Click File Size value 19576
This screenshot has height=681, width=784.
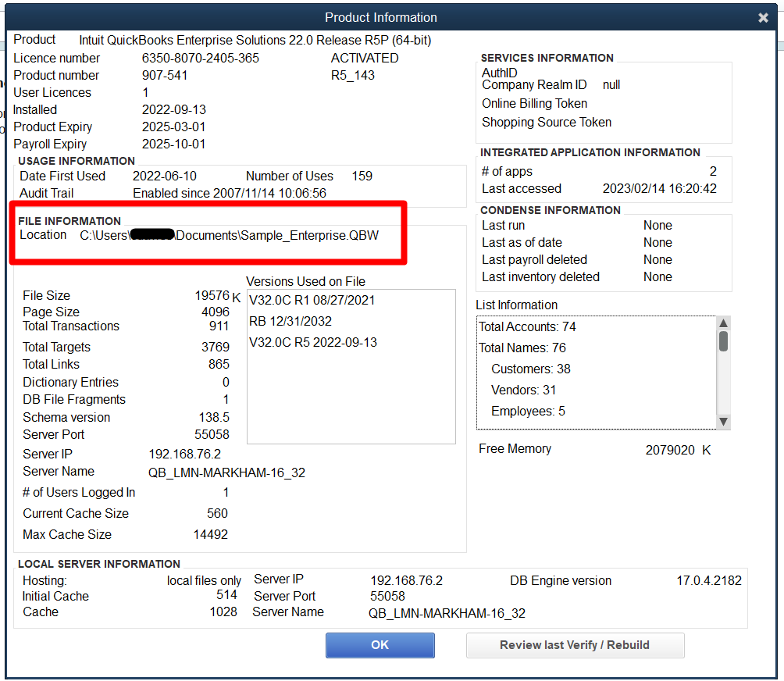[x=212, y=295]
